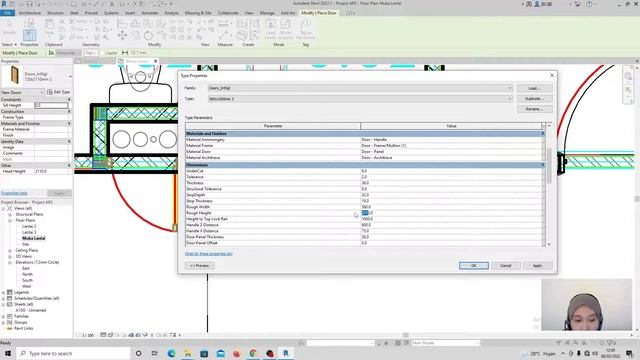Switch to the Collaborate ribbon tab
Viewport: 640px width, 360px height.
[228, 13]
